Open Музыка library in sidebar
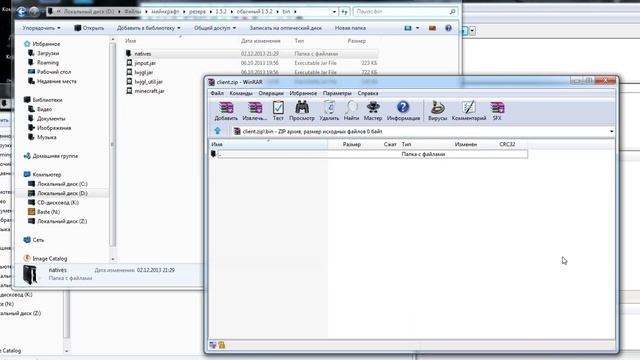The height and width of the screenshot is (360, 640). click(47, 137)
